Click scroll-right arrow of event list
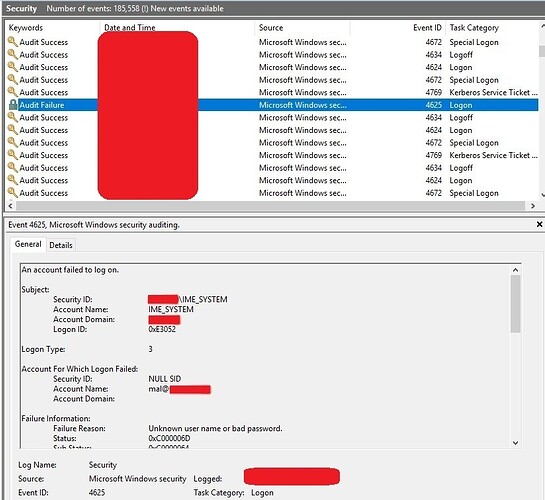This screenshot has width=545, height=500. [x=533, y=206]
